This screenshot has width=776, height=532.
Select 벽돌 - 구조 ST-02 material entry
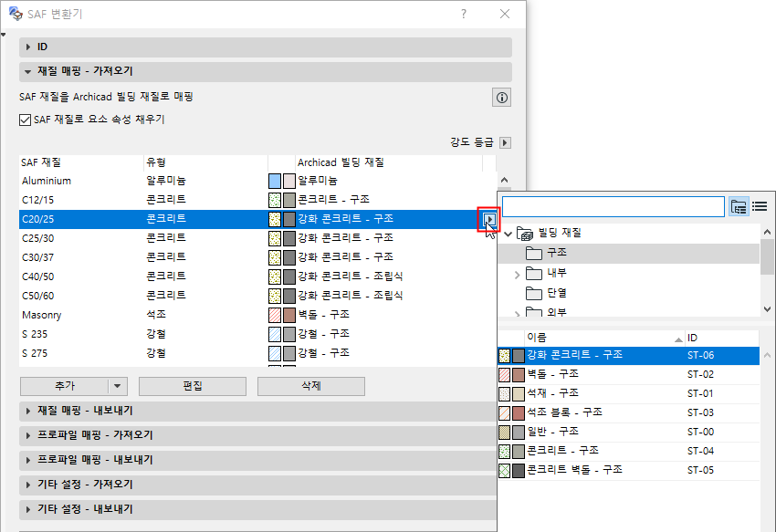[628, 374]
